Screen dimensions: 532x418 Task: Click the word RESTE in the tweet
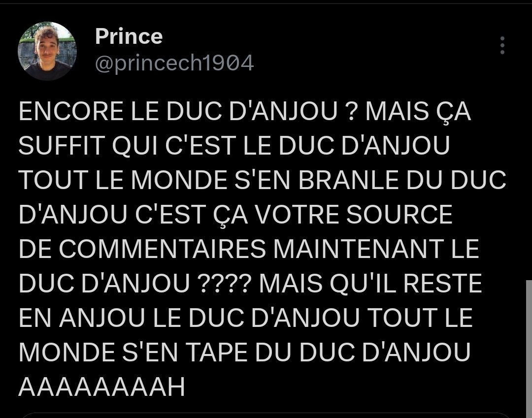tap(442, 284)
